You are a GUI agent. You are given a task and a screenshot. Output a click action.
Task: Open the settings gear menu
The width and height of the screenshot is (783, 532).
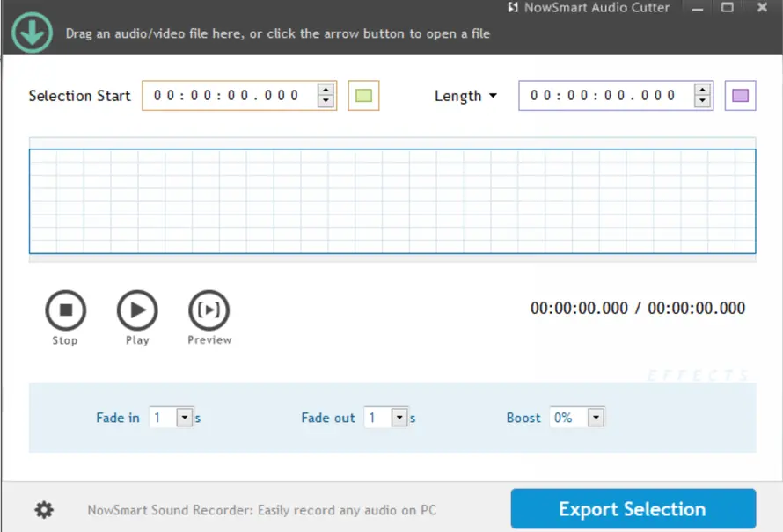click(x=42, y=509)
